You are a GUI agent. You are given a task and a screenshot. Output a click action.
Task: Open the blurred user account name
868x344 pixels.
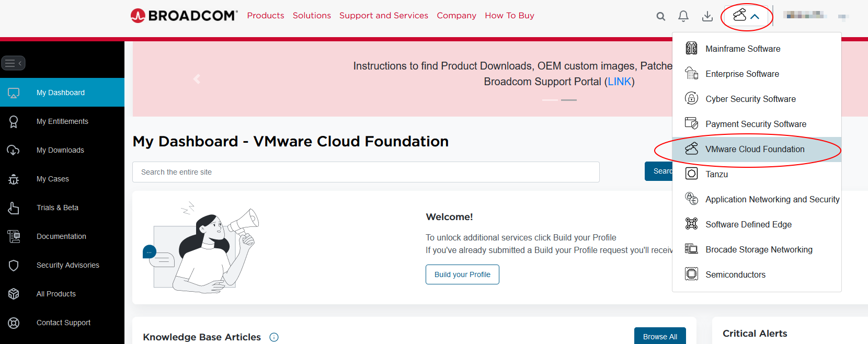click(x=805, y=15)
